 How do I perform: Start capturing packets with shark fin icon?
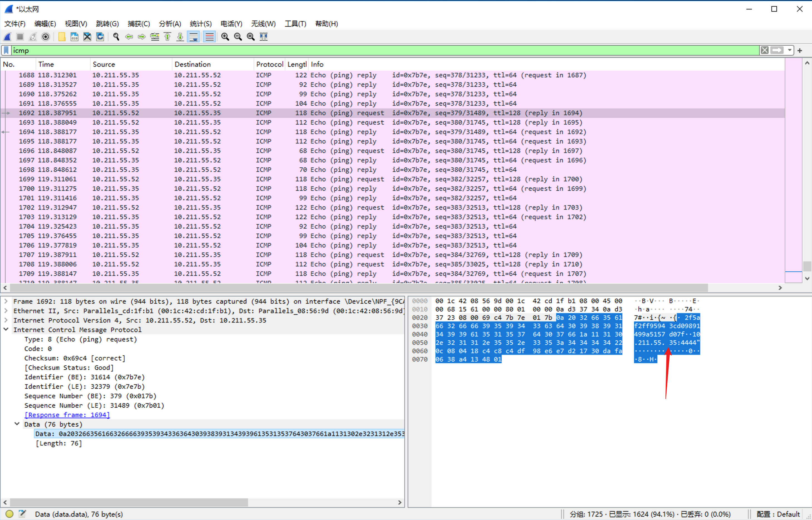[8, 36]
